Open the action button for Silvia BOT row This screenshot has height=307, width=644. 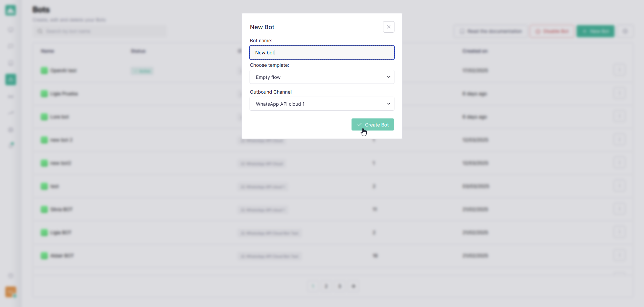tap(619, 209)
